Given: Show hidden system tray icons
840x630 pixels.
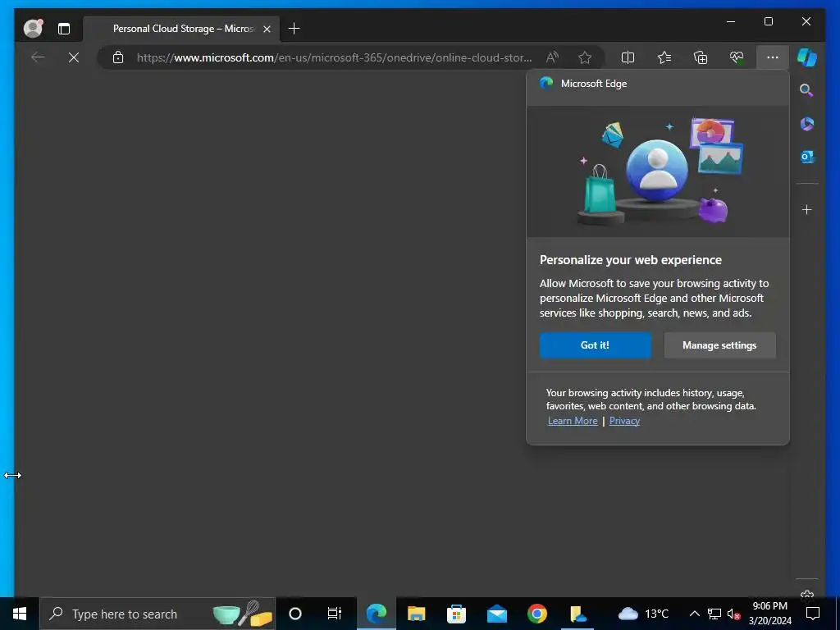Looking at the screenshot, I should [x=694, y=614].
